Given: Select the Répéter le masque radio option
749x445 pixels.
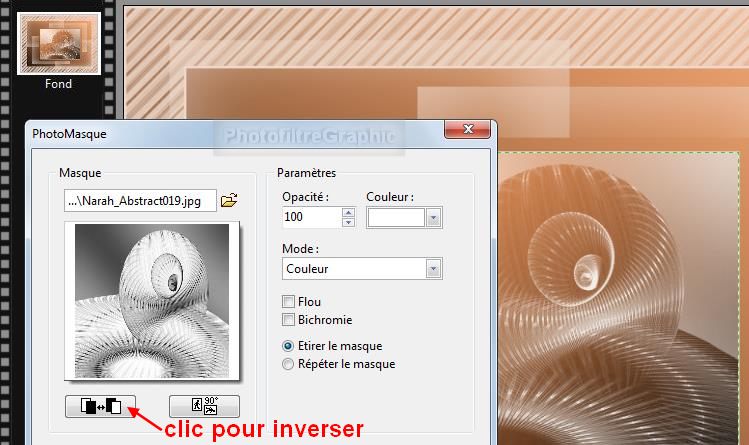Looking at the screenshot, I should click(288, 364).
